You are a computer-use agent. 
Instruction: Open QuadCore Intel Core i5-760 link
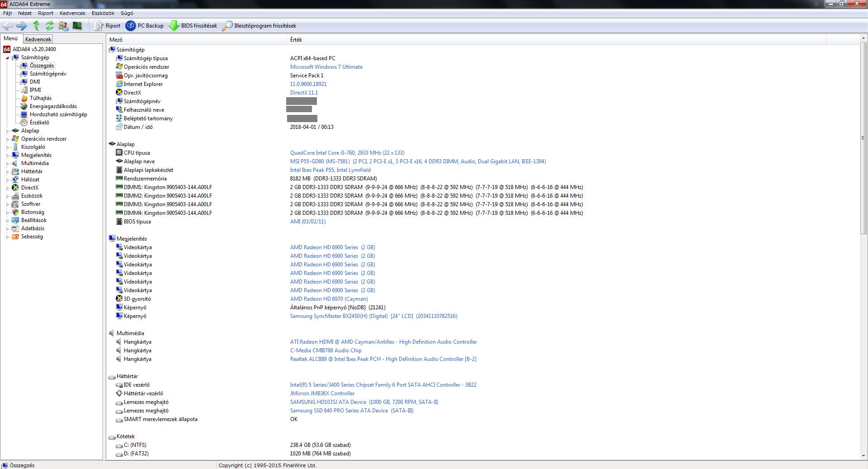tap(347, 153)
